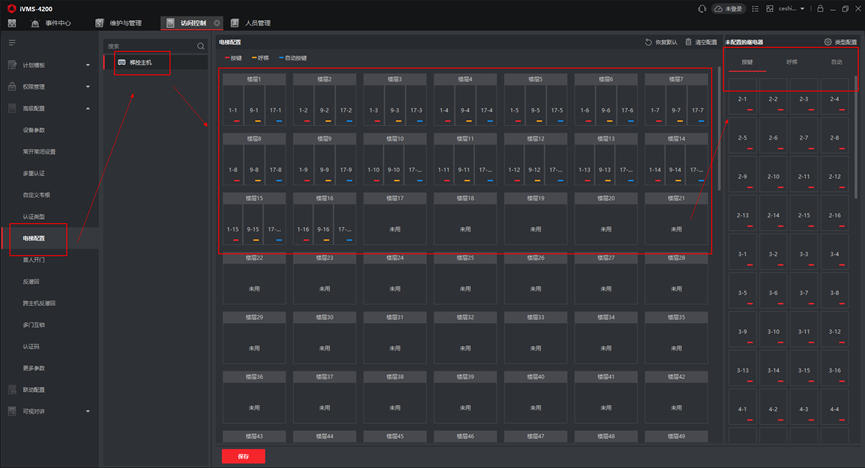Expand the 可视对讲 section arrow
The width and height of the screenshot is (865, 468).
coord(88,411)
